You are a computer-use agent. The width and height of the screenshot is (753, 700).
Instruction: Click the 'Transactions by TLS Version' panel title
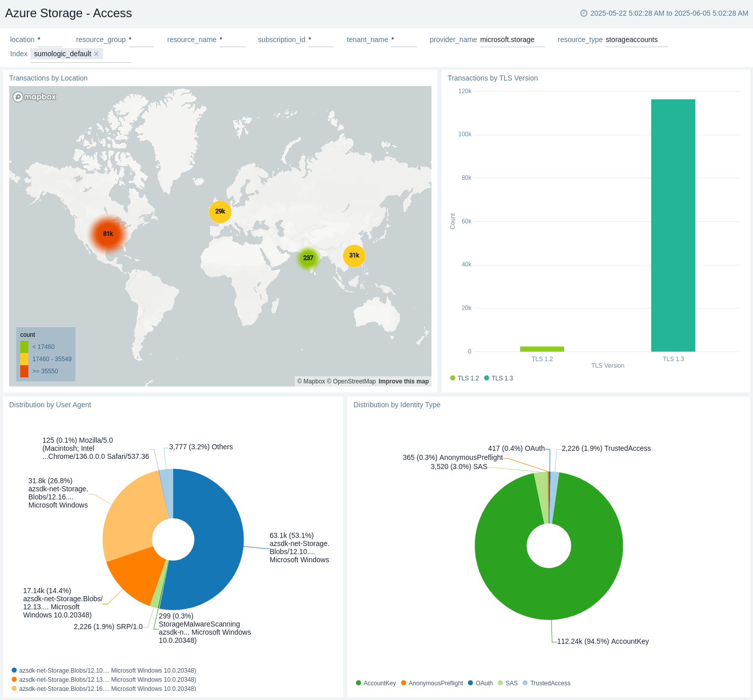point(493,78)
